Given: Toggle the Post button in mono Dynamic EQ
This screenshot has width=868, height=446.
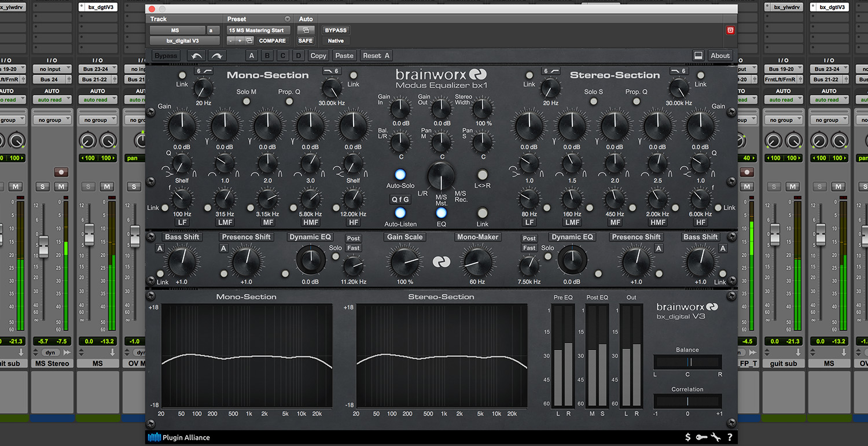Looking at the screenshot, I should coord(354,238).
